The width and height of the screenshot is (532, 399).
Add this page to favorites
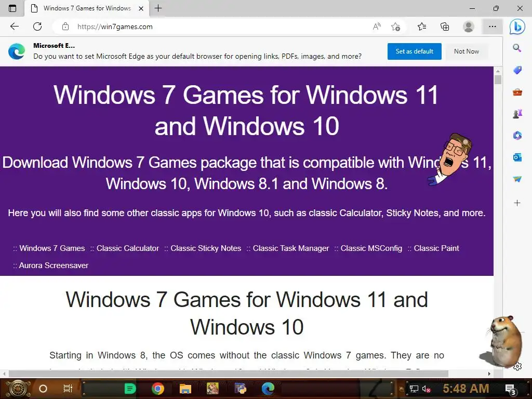pyautogui.click(x=395, y=26)
